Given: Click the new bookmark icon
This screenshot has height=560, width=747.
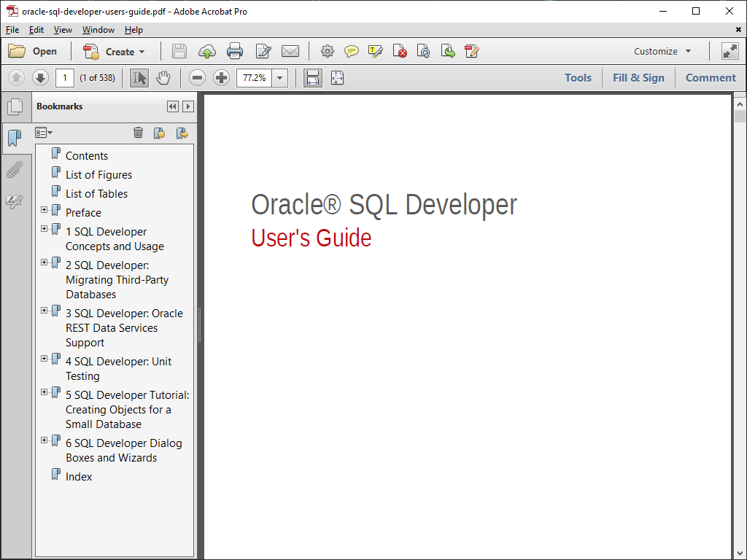Looking at the screenshot, I should pyautogui.click(x=159, y=133).
